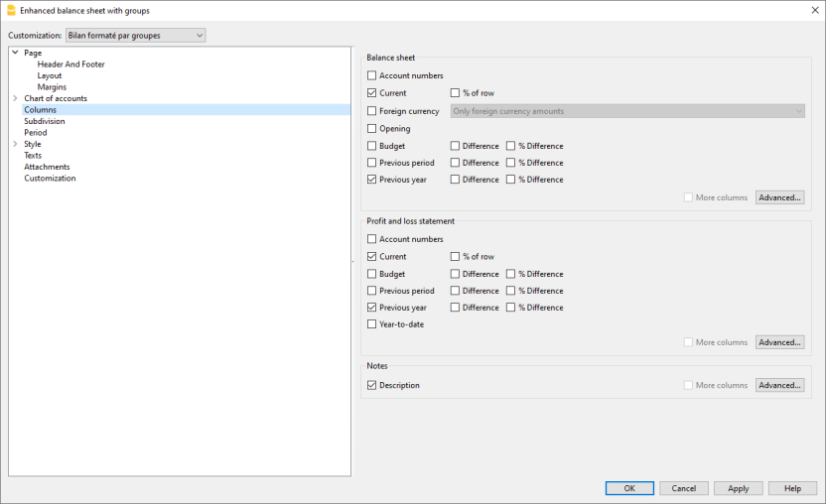Uncheck the Notes Description checkbox
Image resolution: width=826 pixels, height=504 pixels.
tap(372, 385)
